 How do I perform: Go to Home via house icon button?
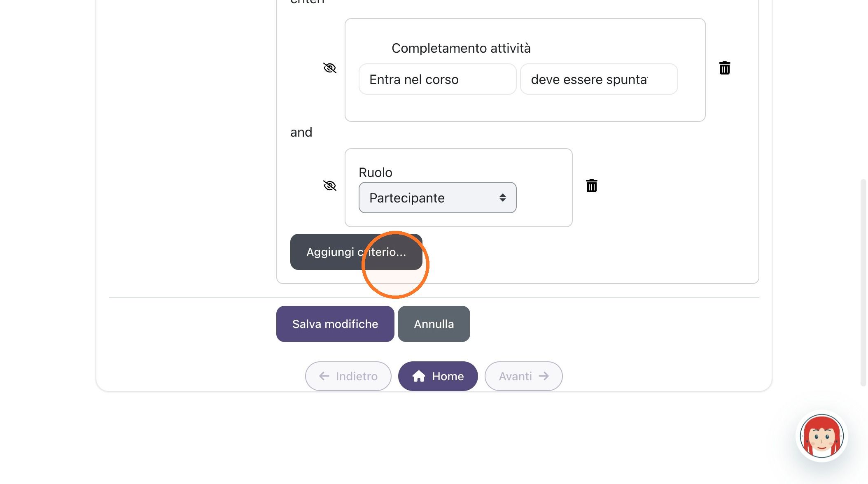(438, 376)
